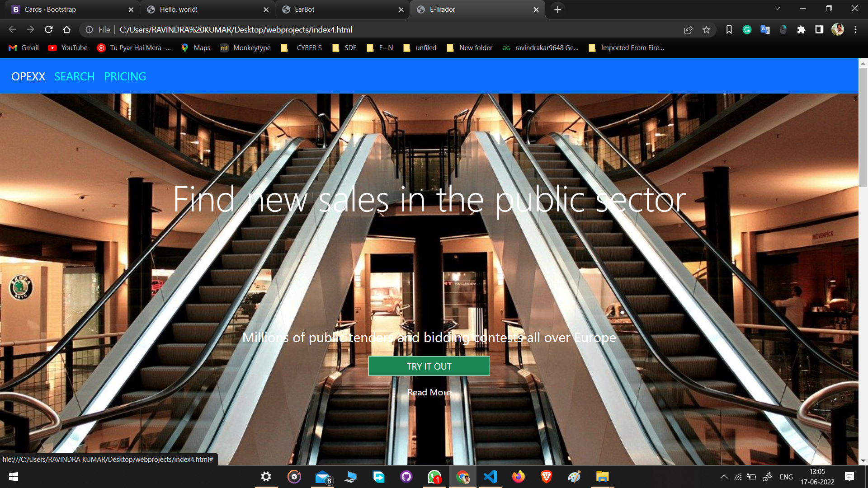The width and height of the screenshot is (868, 488).
Task: Open Chrome's three-dot menu
Action: click(x=855, y=29)
